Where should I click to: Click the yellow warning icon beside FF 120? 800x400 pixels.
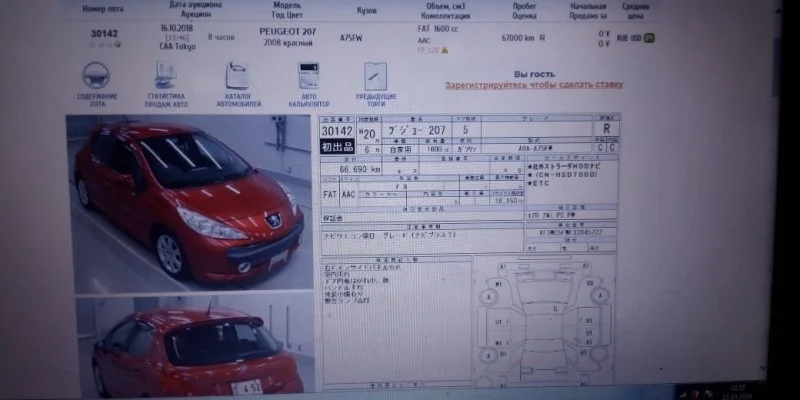(444, 50)
